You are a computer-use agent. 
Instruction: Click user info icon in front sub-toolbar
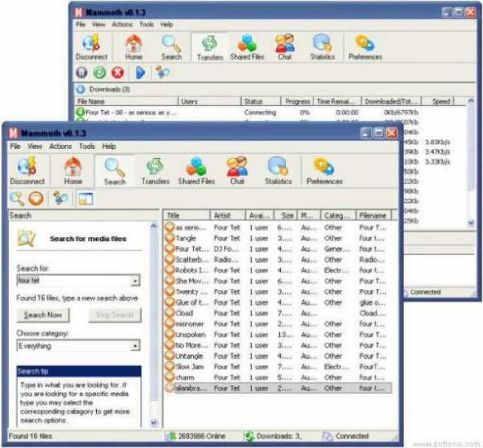tap(60, 198)
